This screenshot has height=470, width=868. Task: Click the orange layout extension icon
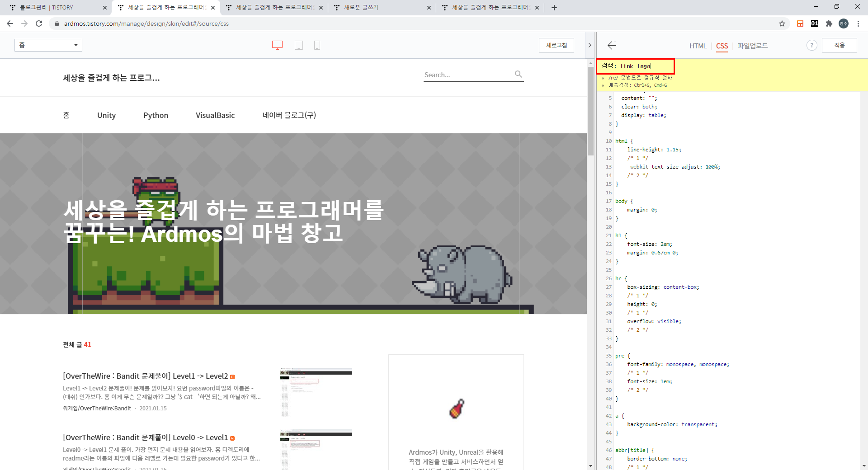pos(800,23)
